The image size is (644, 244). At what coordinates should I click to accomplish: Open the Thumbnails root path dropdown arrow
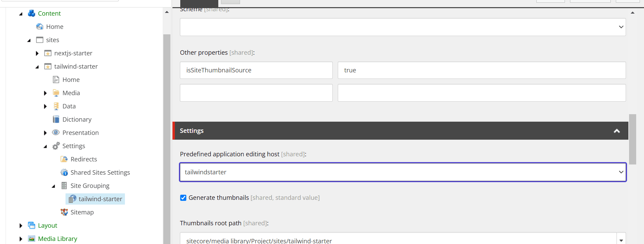(621, 240)
